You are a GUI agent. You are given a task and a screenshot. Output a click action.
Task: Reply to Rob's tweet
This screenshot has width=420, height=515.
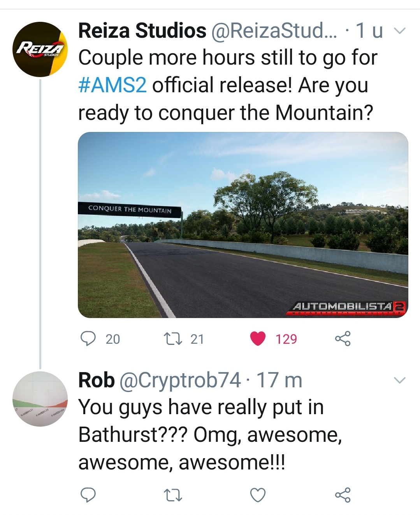pos(88,495)
